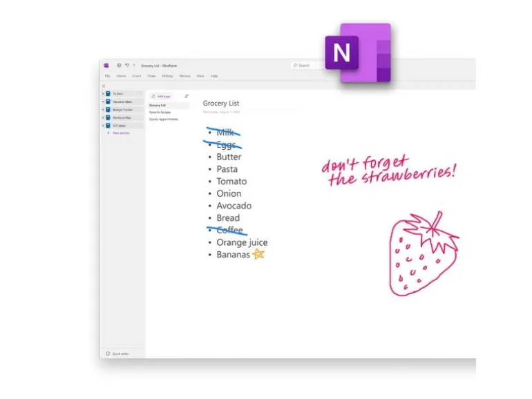Click the strawberry ink drawing
Image resolution: width=532 pixels, height=399 pixels.
pyautogui.click(x=424, y=253)
